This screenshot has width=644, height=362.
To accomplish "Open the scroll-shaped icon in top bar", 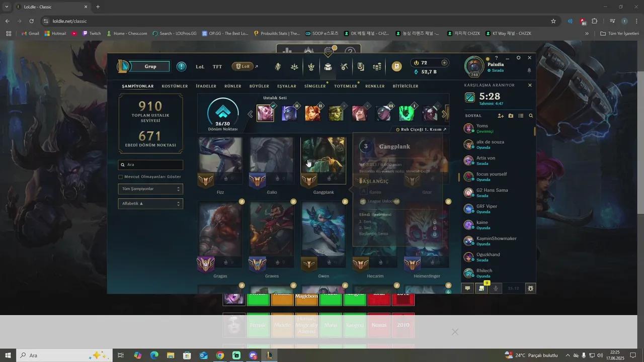I will coord(361,66).
